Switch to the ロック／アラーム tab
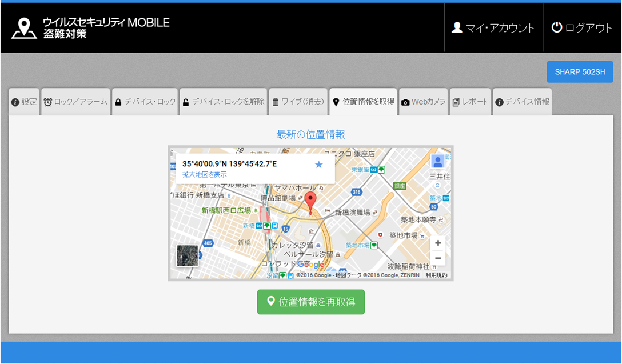The height and width of the screenshot is (364, 622). click(75, 102)
